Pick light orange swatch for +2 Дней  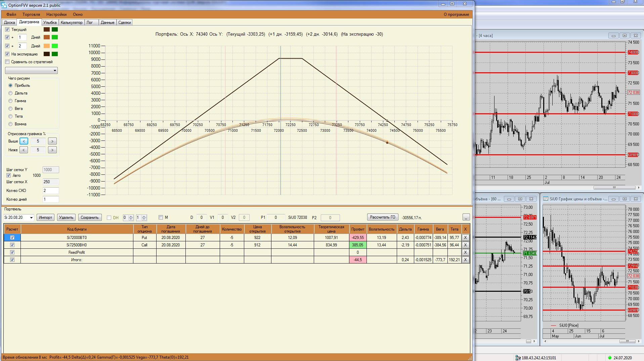point(47,46)
